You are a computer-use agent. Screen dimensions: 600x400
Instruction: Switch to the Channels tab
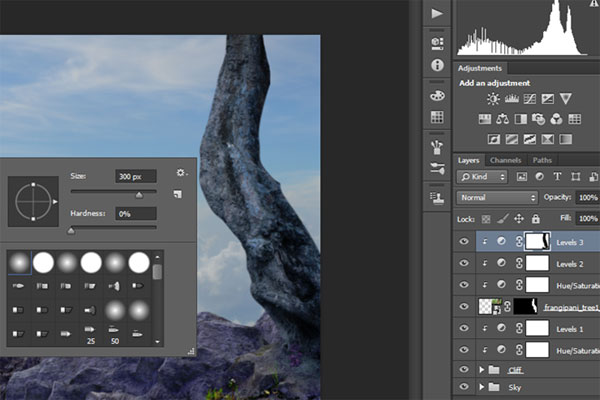click(505, 160)
